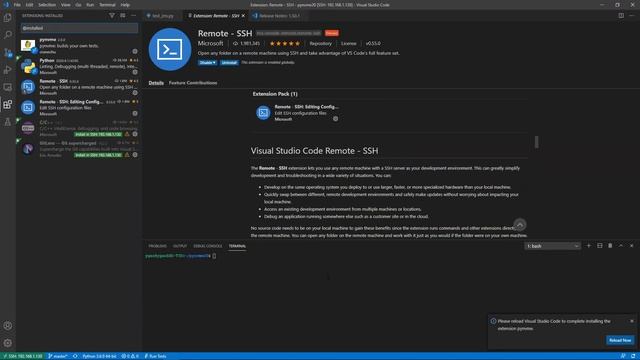Open the Help menu
This screenshot has height=360, width=640.
[x=125, y=5]
